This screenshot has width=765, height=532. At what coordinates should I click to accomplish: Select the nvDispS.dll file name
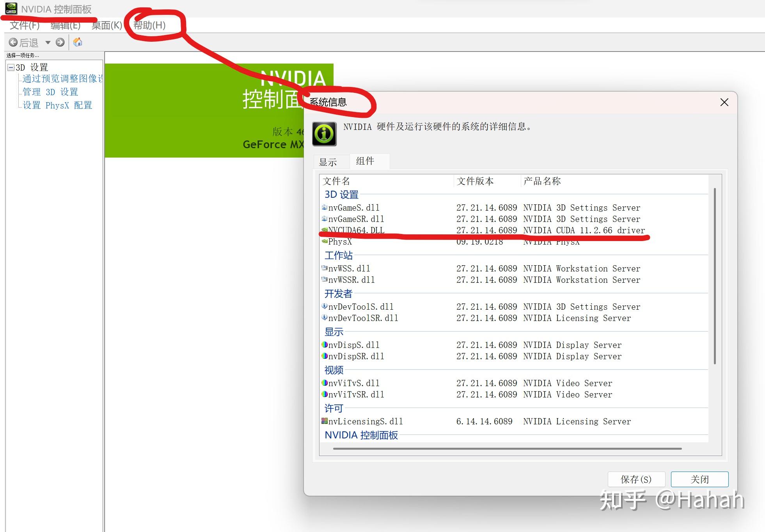pos(354,345)
